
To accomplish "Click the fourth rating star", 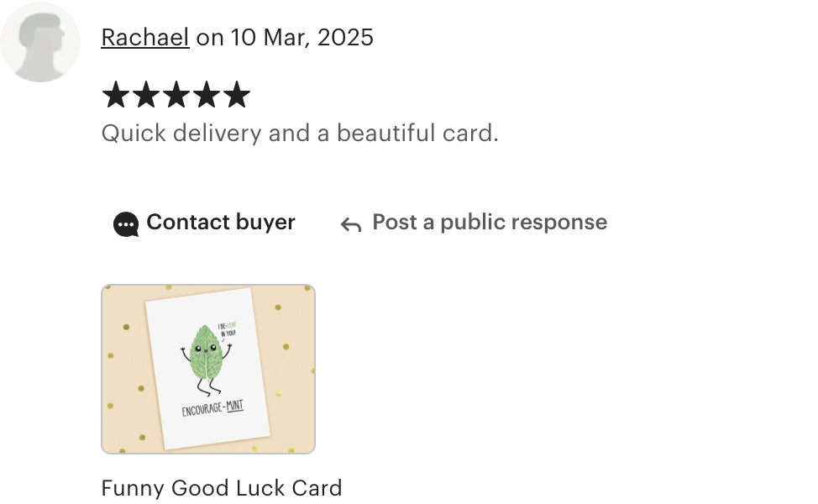I will (x=207, y=94).
